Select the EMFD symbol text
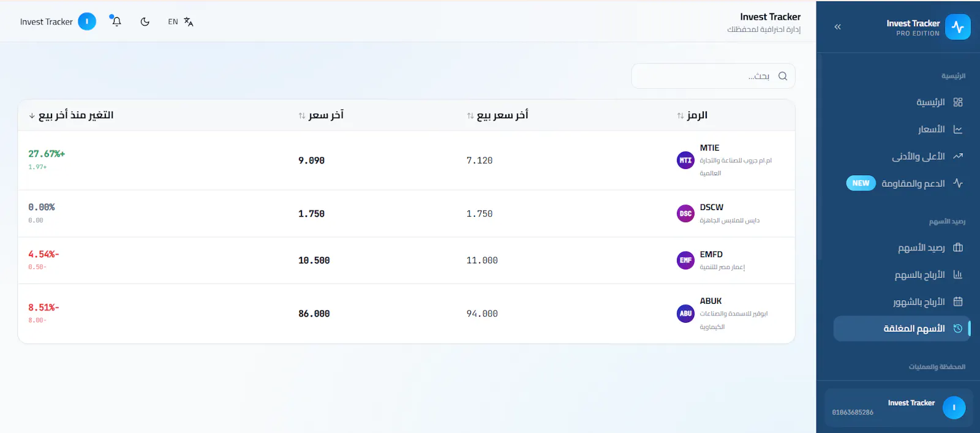 point(711,254)
